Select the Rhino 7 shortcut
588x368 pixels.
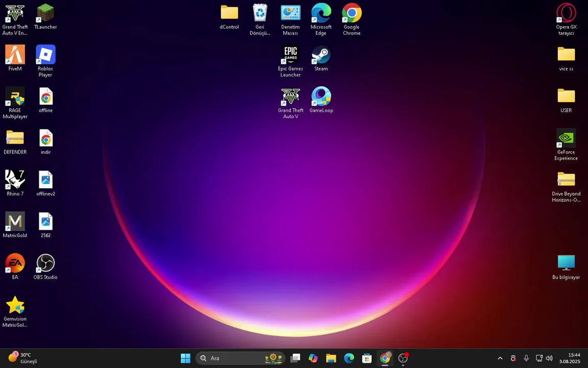point(15,183)
